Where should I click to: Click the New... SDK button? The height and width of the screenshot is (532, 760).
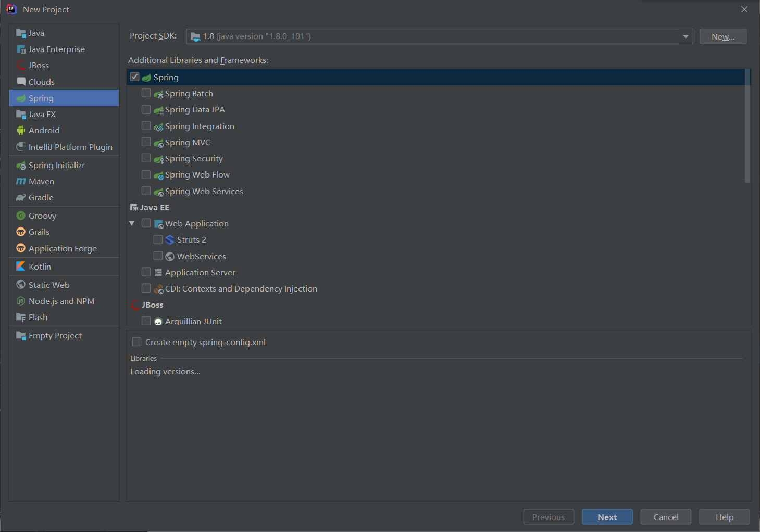click(x=723, y=36)
